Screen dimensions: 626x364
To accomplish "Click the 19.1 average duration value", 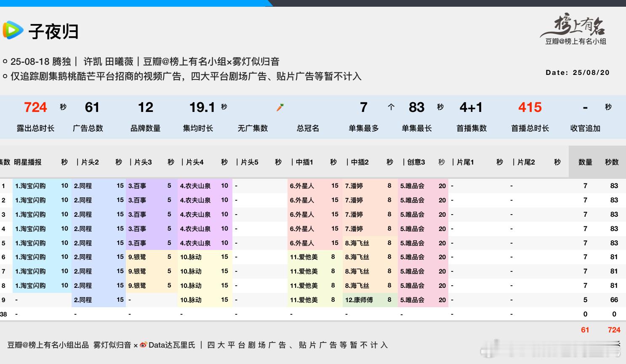I will pyautogui.click(x=202, y=107).
